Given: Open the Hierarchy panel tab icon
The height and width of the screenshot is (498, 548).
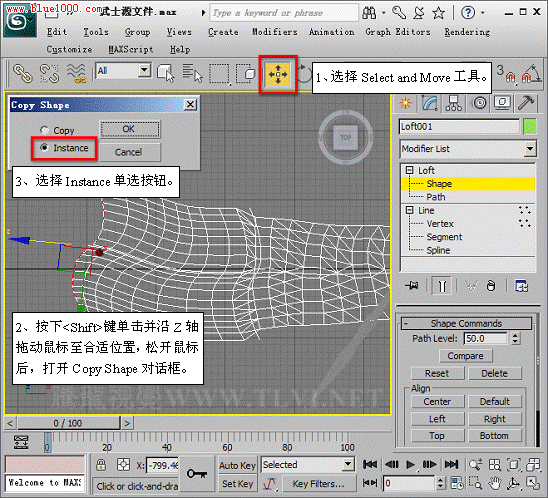Looking at the screenshot, I should 453,103.
